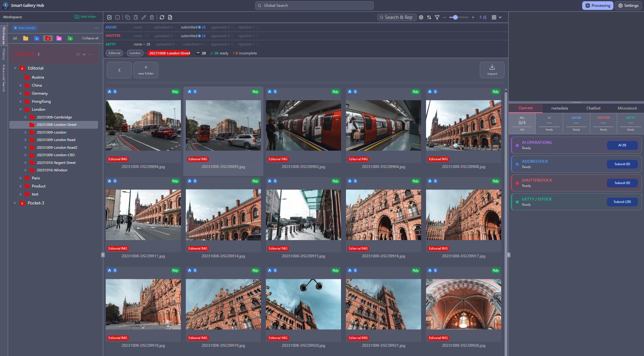Expand the Paris folder in the tree
The height and width of the screenshot is (356, 644).
click(x=21, y=178)
